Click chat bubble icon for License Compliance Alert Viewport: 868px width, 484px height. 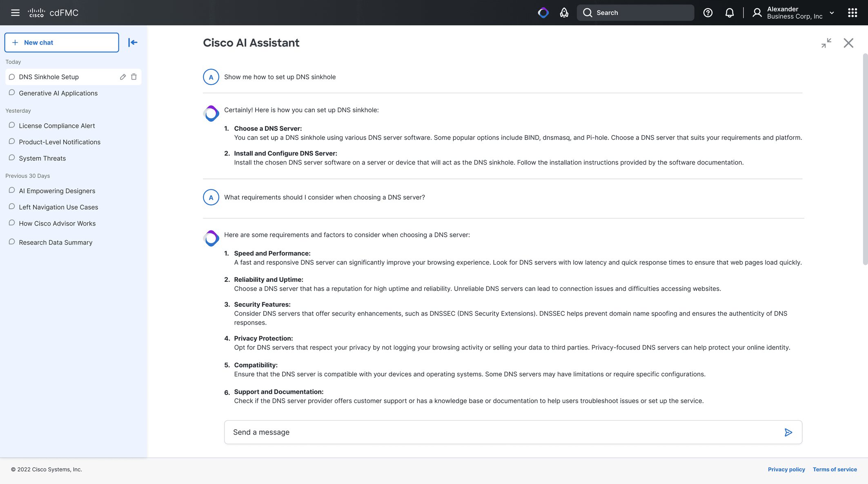point(12,125)
